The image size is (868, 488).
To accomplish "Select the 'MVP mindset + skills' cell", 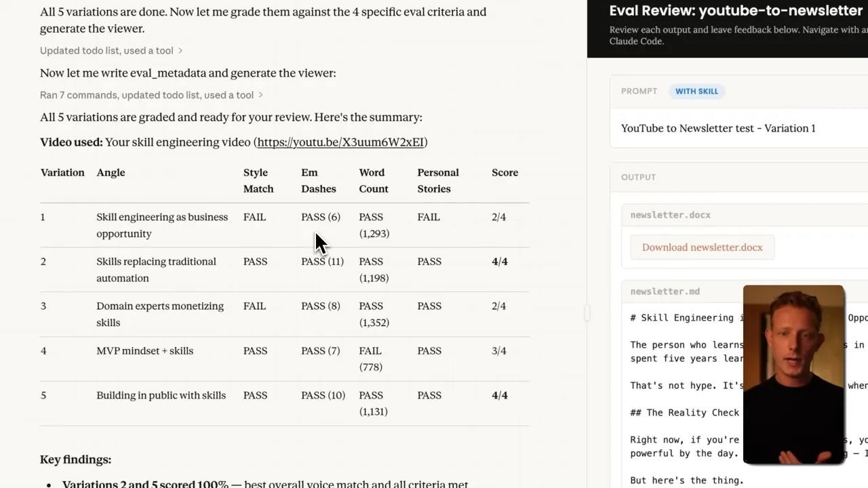I will tap(144, 351).
